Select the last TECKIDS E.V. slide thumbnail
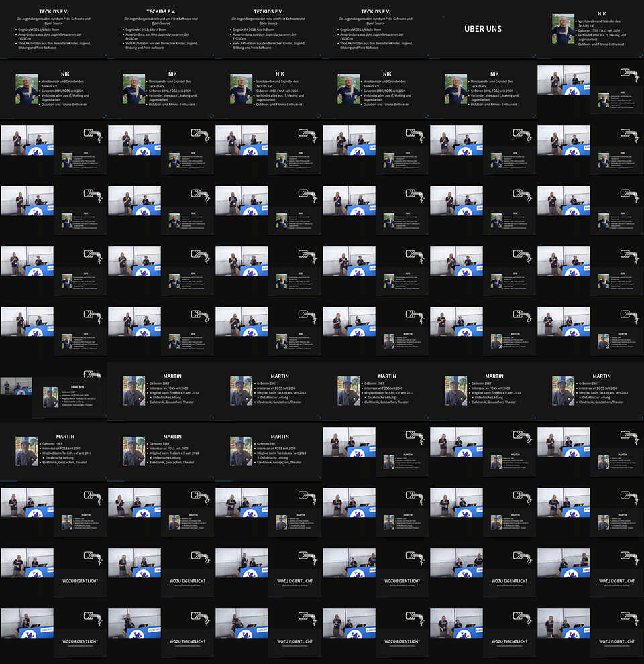The image size is (644, 664). pos(376,30)
